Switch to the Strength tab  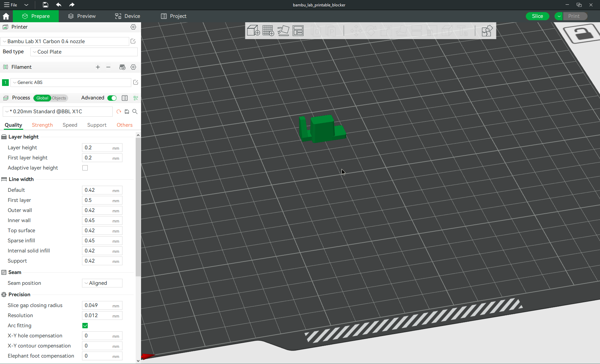[x=42, y=125]
